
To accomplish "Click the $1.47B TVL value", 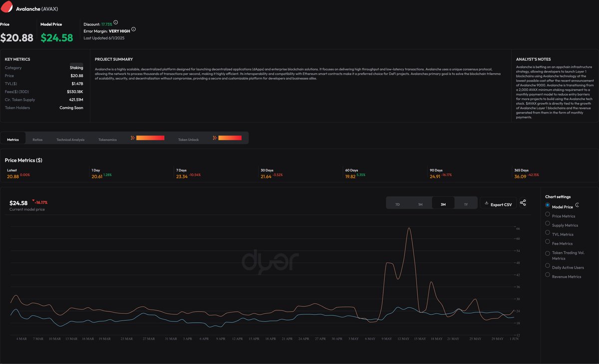I will (x=77, y=84).
